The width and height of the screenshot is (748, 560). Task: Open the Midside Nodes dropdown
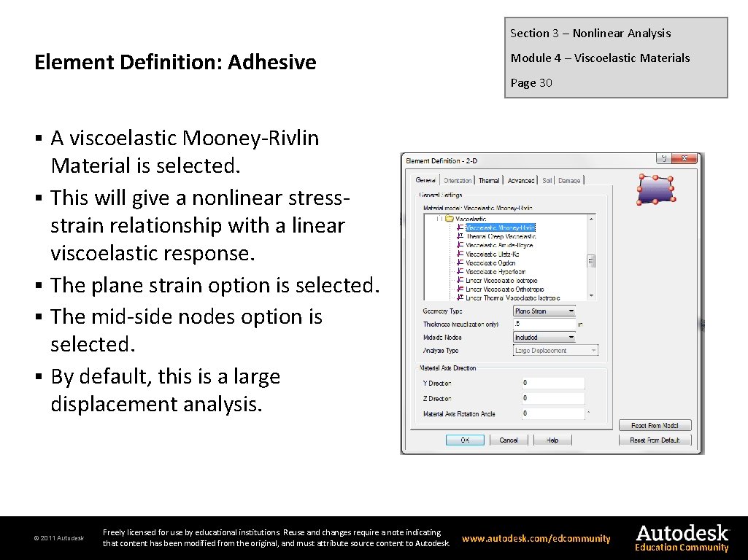544,338
